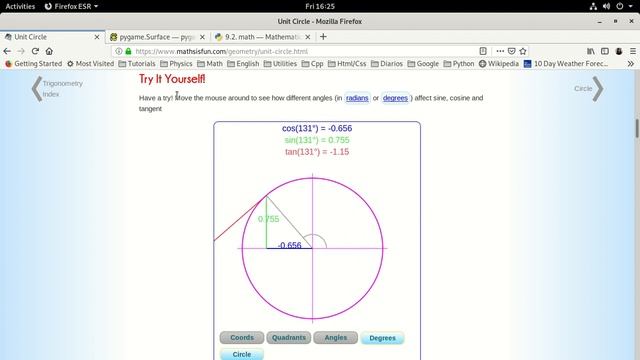The width and height of the screenshot is (640, 360).
Task: Open Most Visited bookmark menu
Action: (90, 64)
